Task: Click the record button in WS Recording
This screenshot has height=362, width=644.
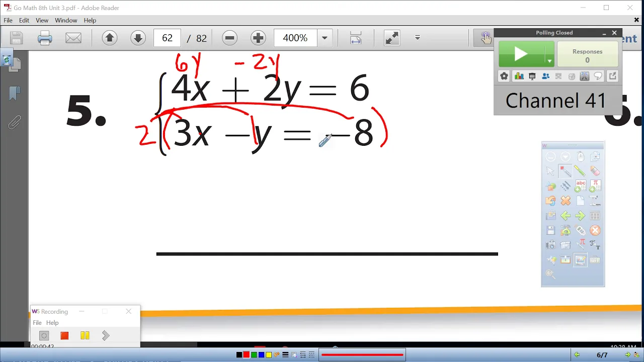Action: (x=44, y=336)
